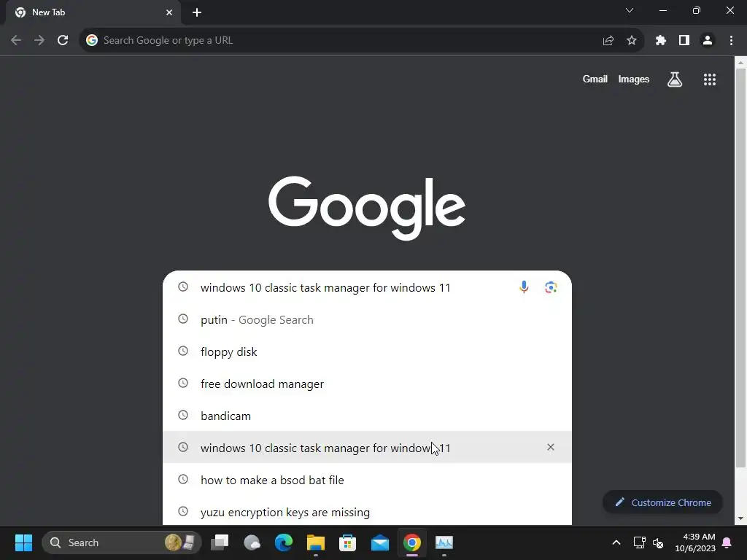
Task: Select 'putin - Google Search' suggestion
Action: 367,319
